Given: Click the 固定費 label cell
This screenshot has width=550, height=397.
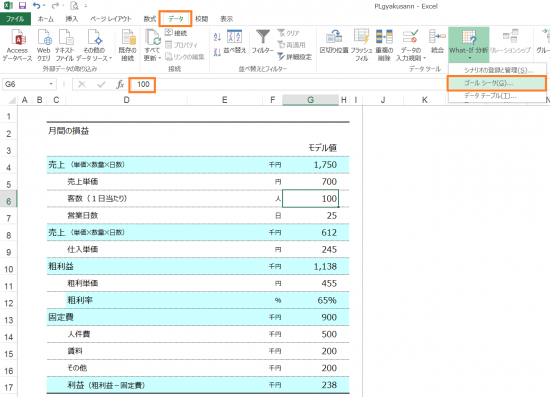Looking at the screenshot, I should coord(61,317).
